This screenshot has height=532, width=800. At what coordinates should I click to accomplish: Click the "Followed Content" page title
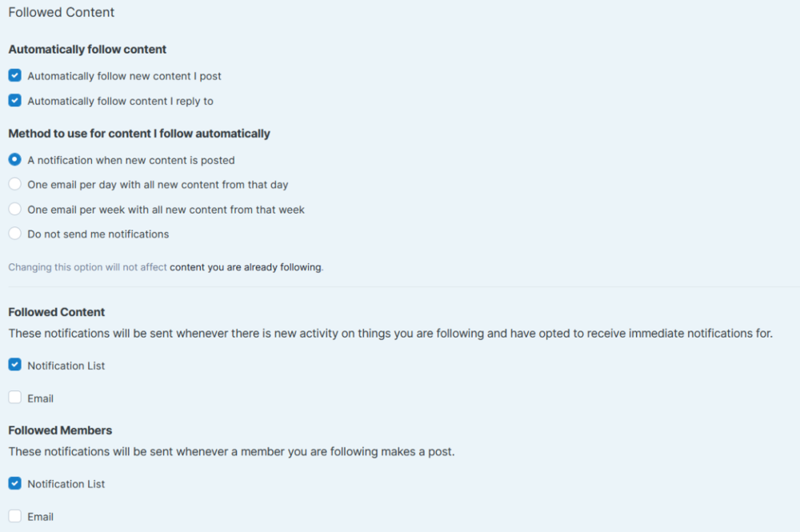(61, 12)
